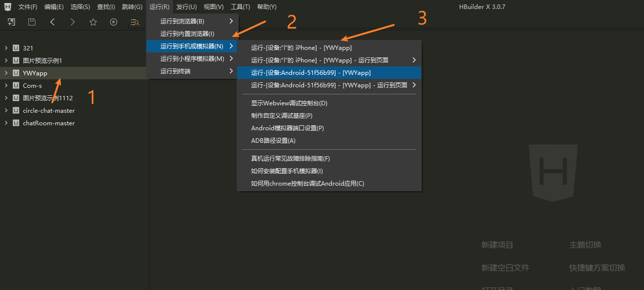Select the circle-chat-master project name
The image size is (644, 290).
point(49,110)
